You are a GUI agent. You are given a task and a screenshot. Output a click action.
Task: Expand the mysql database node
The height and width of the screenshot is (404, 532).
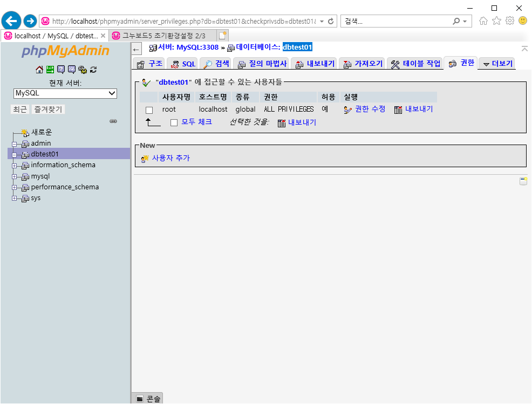[x=14, y=177]
